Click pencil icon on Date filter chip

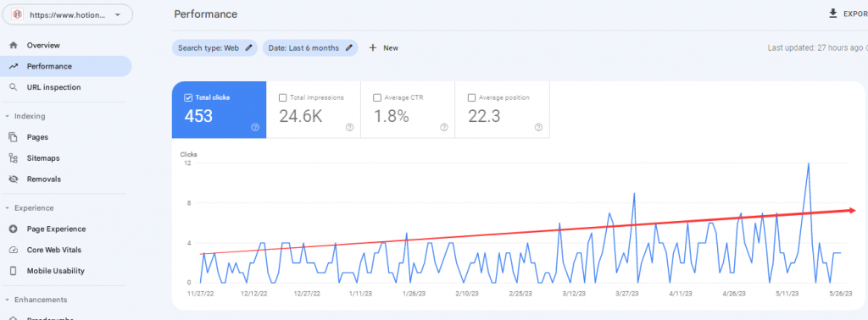[x=349, y=48]
